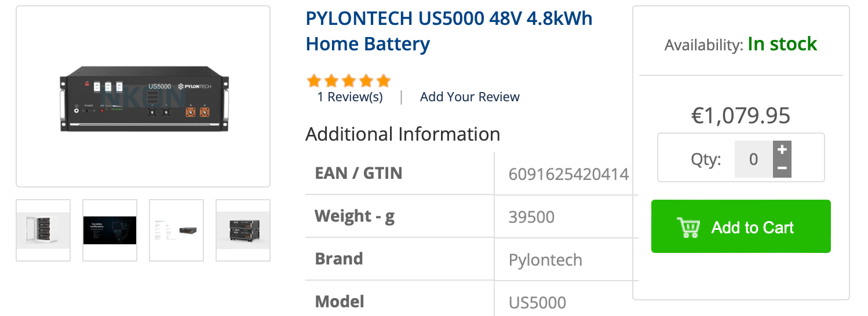Click the US5000 model value
Screen dimensions: 868x316
[537, 302]
